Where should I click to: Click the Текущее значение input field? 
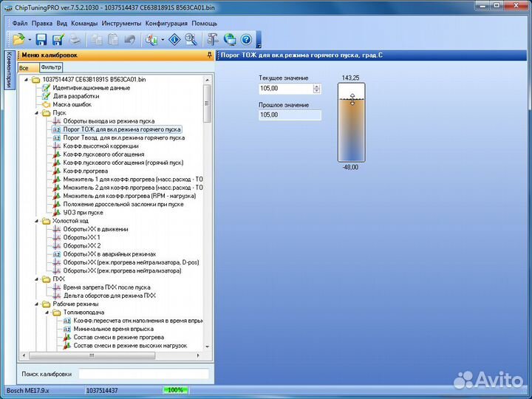pos(286,89)
